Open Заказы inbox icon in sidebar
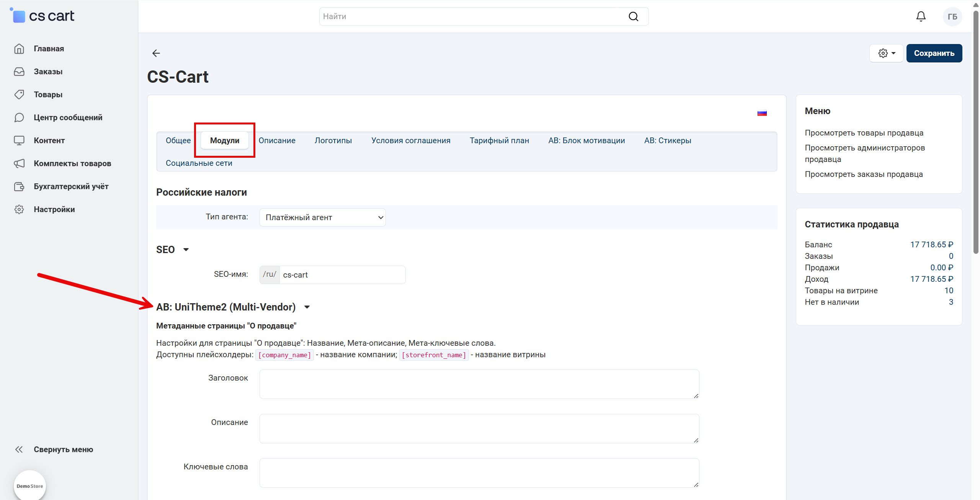Image resolution: width=980 pixels, height=500 pixels. (19, 72)
